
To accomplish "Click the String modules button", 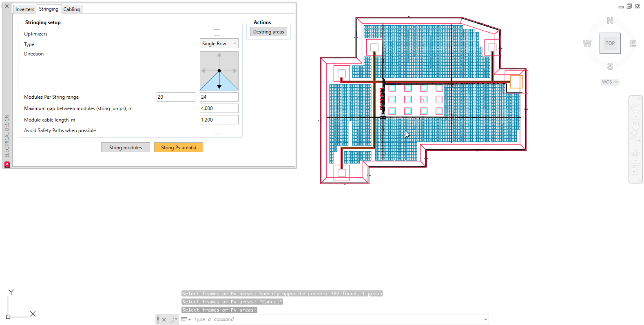I will coord(126,147).
